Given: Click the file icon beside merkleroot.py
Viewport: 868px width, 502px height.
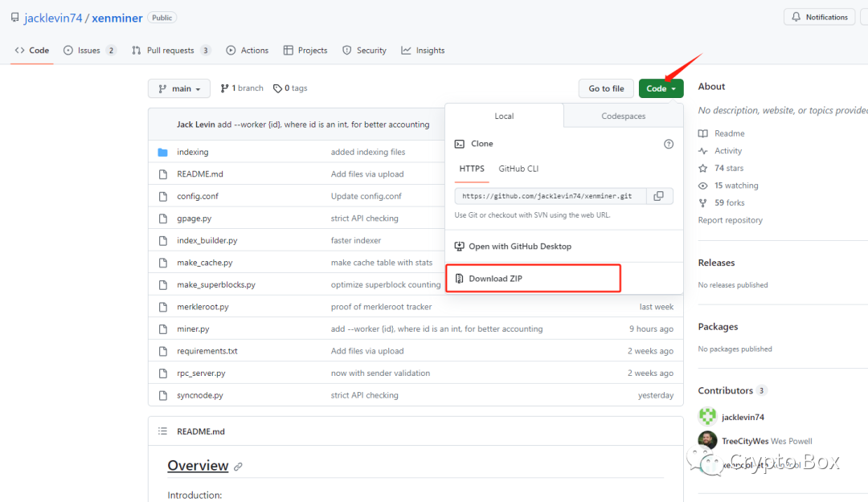Looking at the screenshot, I should 162,307.
